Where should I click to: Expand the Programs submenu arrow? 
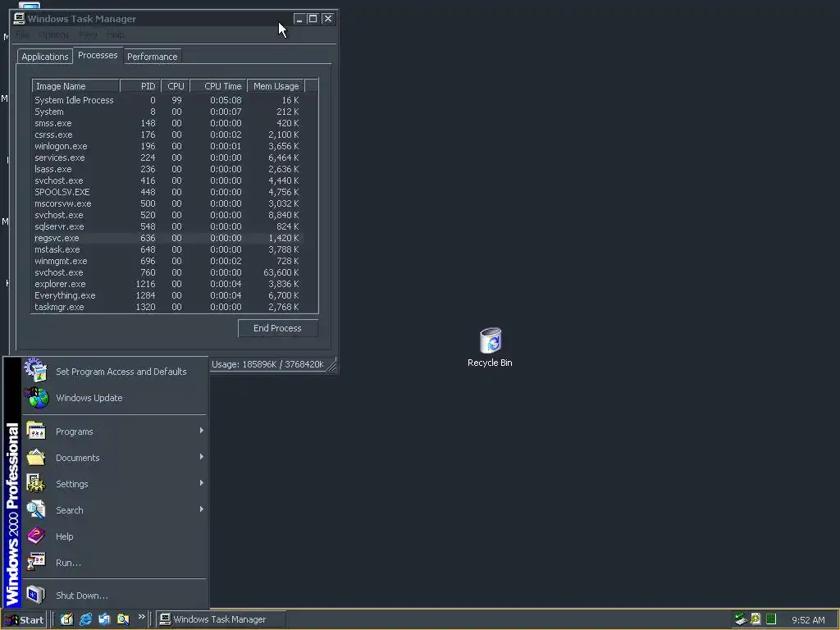tap(202, 430)
